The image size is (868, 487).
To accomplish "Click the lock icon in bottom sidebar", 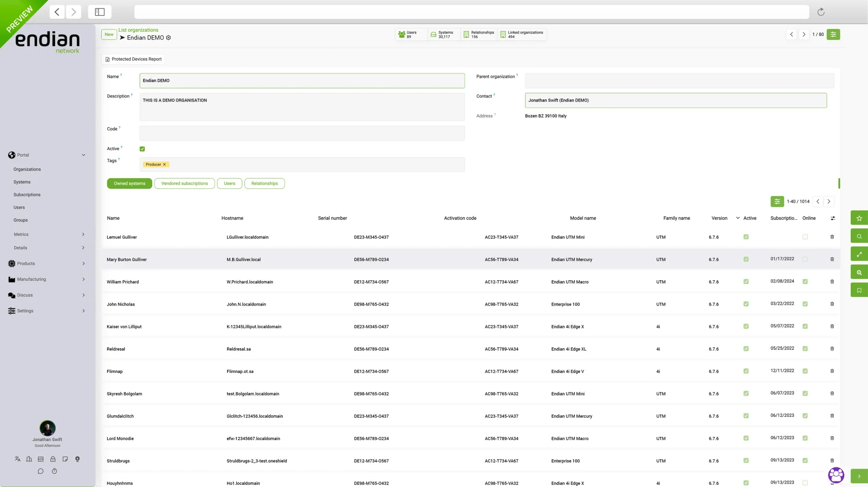I will point(53,459).
